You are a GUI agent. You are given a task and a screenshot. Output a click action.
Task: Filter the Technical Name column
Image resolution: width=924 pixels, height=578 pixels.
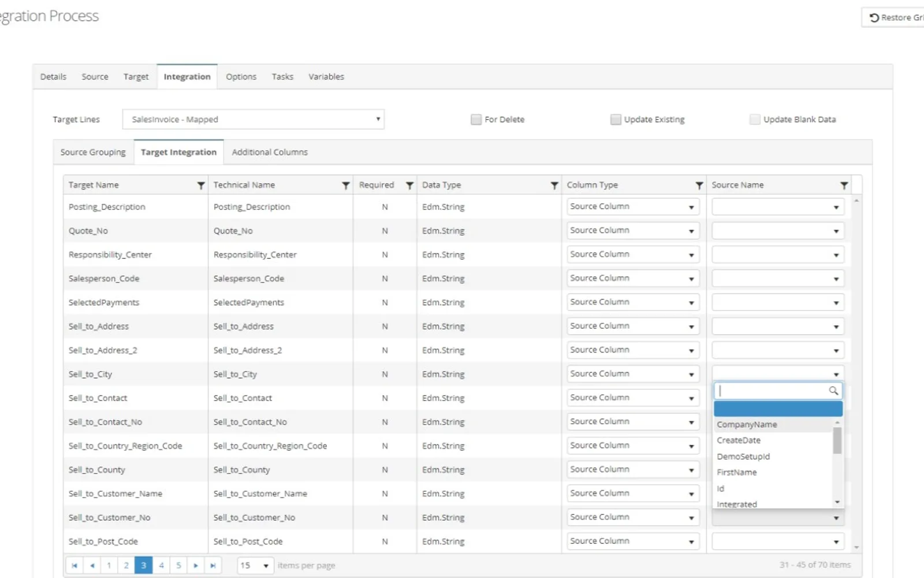click(346, 186)
